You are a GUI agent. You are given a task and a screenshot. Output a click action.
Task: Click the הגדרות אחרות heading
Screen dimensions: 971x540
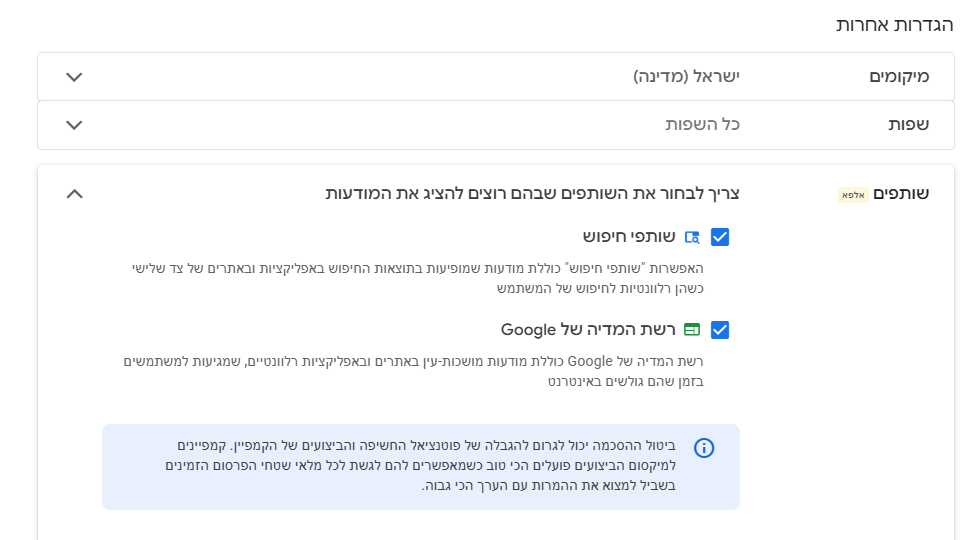coord(895,25)
